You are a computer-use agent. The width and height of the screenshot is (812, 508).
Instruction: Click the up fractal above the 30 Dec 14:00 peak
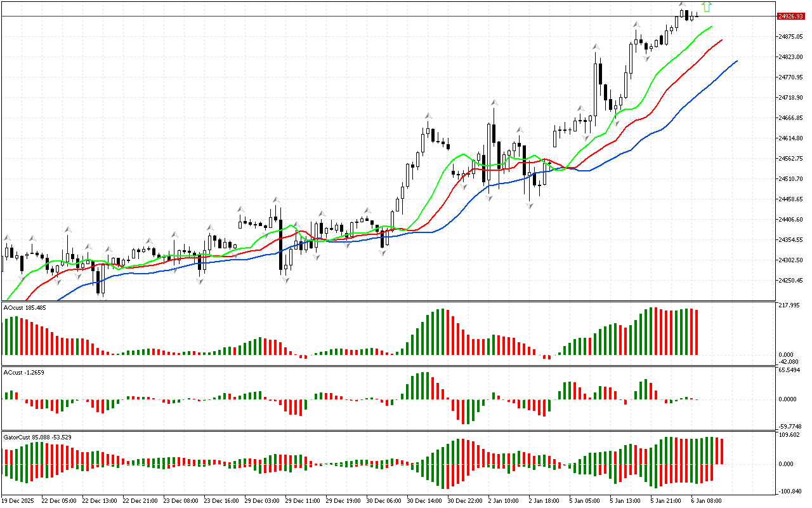tap(428, 116)
